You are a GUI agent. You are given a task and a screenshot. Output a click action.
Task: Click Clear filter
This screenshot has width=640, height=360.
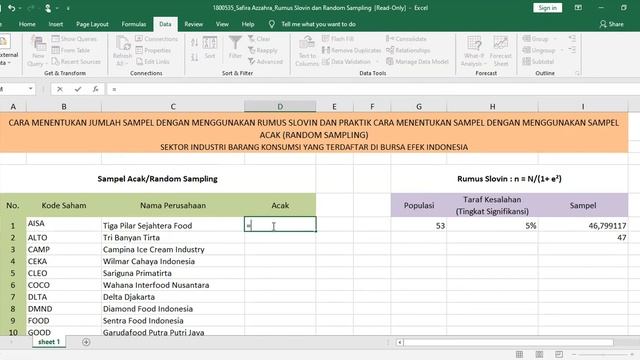[259, 39]
